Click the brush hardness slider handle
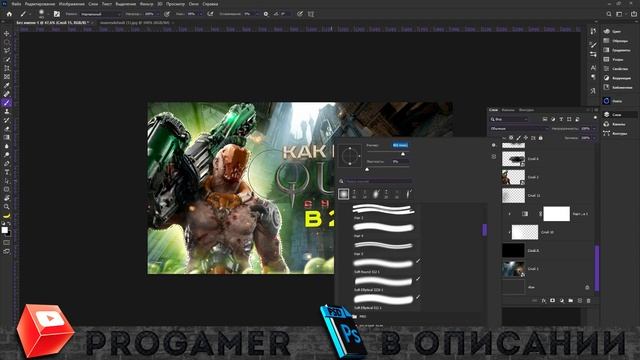The width and height of the screenshot is (640, 360). (x=367, y=169)
